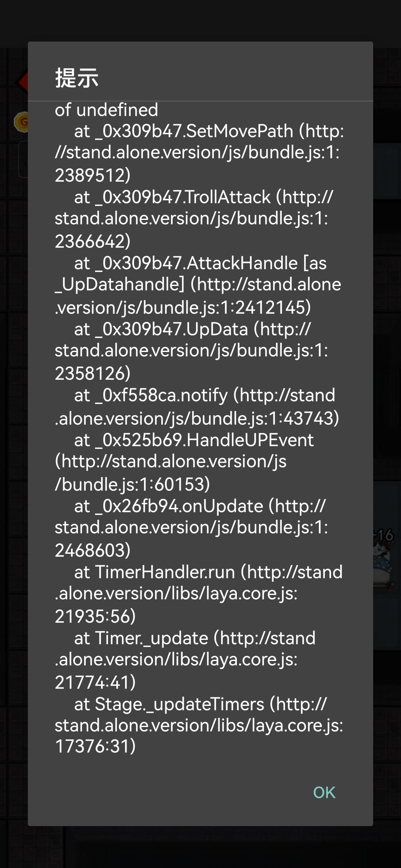Viewport: 401px width, 868px height.
Task: Select the AttackHandle stack trace entry
Action: click(198, 285)
